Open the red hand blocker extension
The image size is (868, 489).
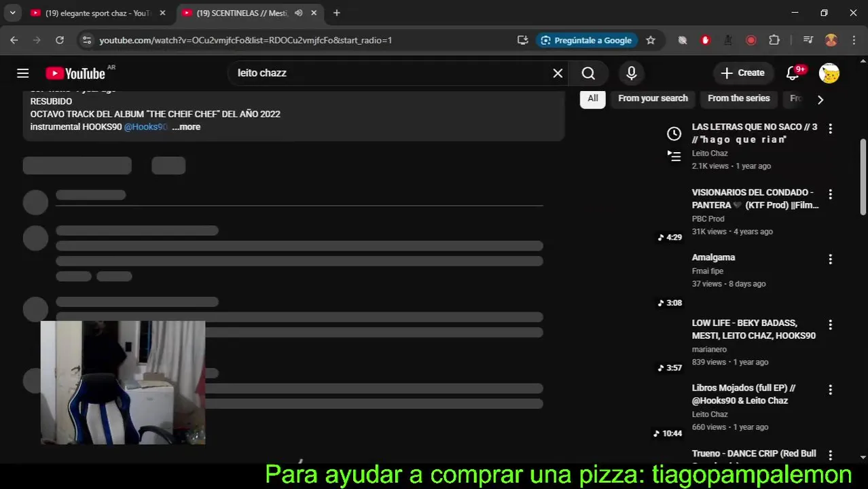click(x=706, y=40)
